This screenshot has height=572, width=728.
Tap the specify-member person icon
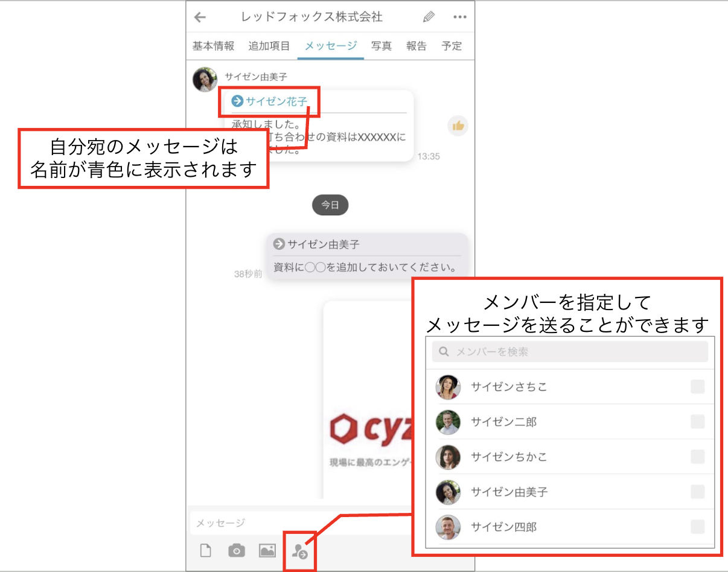click(299, 551)
